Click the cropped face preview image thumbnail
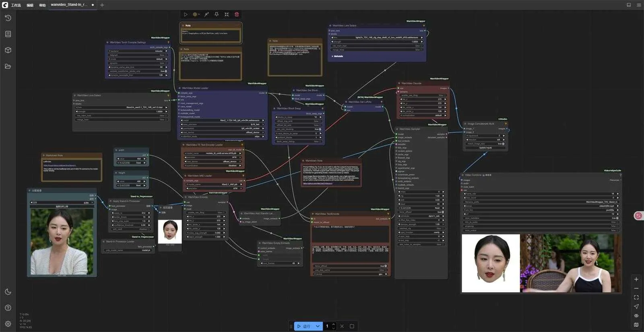 (x=170, y=231)
